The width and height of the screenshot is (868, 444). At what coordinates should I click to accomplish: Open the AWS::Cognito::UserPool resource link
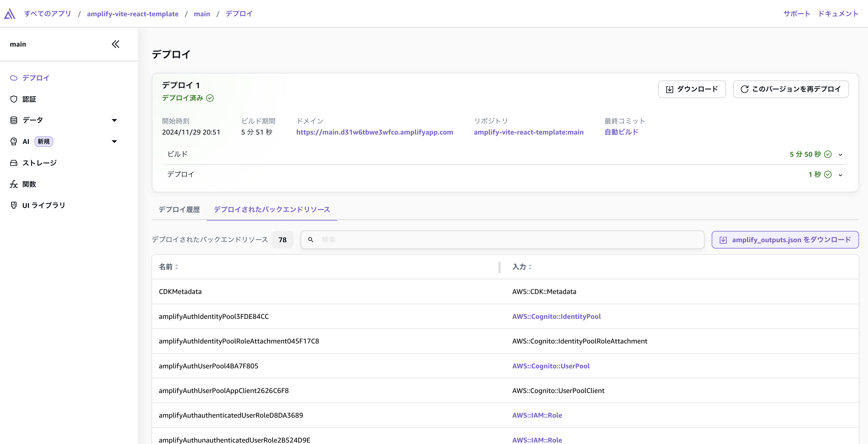point(551,366)
